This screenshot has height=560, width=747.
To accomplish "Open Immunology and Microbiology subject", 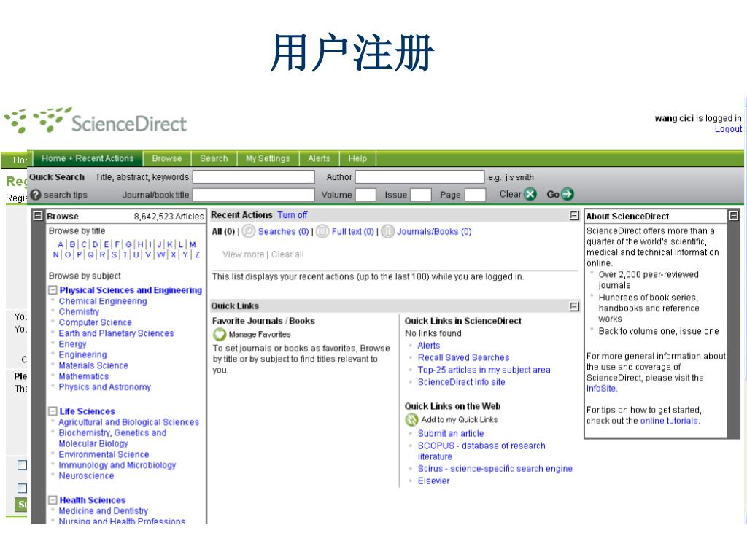I will tap(117, 465).
